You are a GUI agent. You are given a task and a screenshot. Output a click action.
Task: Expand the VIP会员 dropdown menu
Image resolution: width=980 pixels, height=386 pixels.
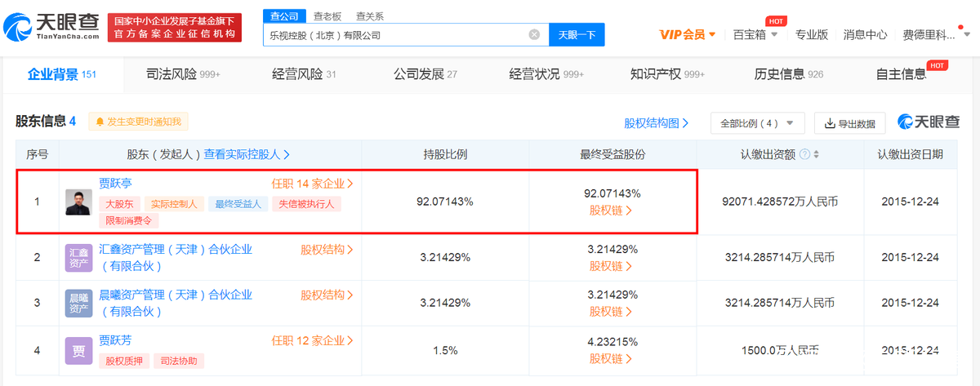(x=688, y=35)
